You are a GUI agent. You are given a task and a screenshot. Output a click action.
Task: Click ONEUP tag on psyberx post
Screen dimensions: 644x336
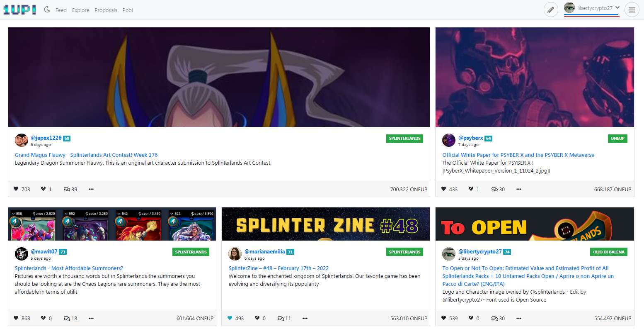point(617,139)
